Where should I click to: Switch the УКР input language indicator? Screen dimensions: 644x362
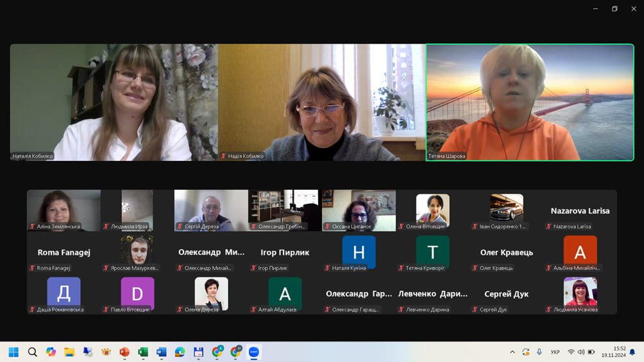click(x=555, y=352)
